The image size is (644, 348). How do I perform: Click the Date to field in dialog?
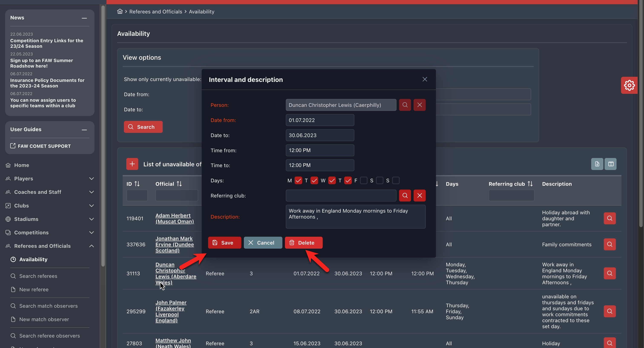coord(320,135)
